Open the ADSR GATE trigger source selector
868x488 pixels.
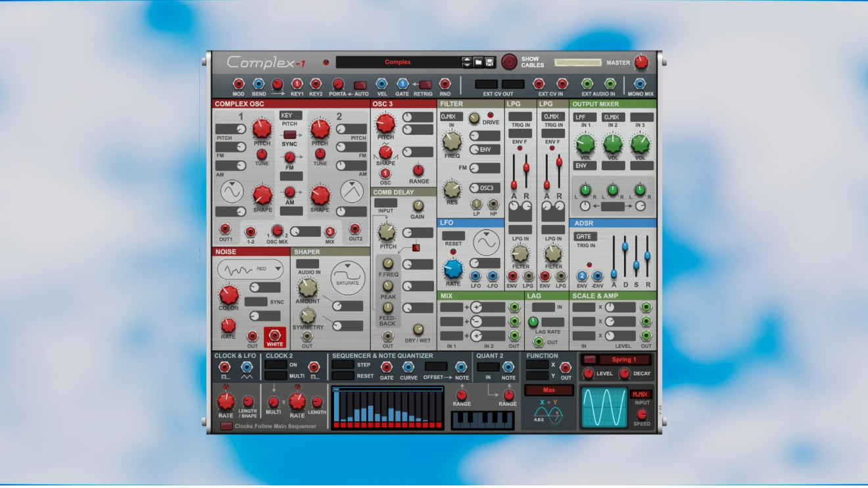pos(585,236)
